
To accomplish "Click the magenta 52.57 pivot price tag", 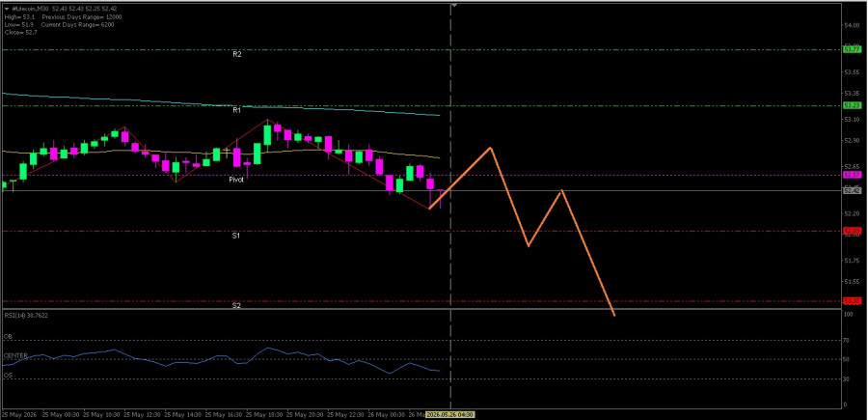I will pos(851,175).
